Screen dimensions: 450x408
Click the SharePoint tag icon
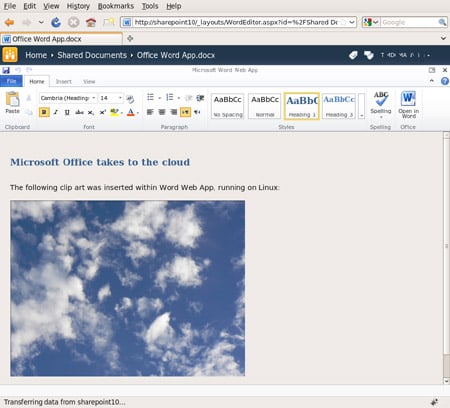click(353, 55)
